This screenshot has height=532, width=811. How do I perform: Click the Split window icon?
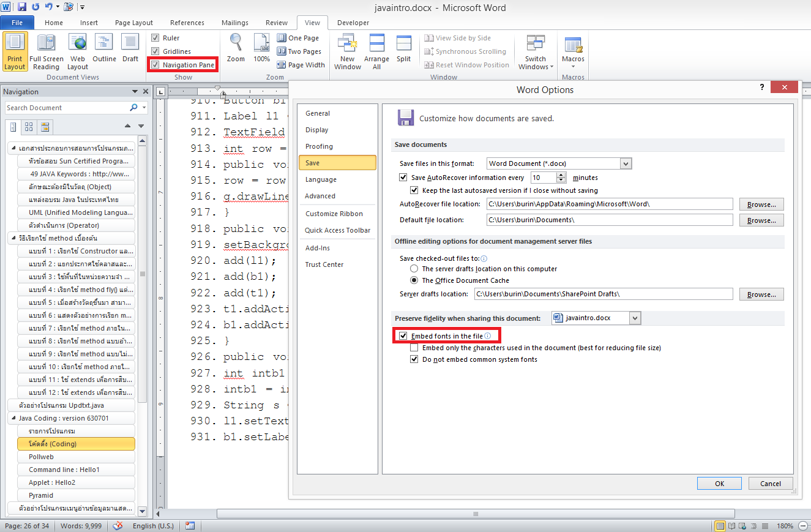(403, 48)
